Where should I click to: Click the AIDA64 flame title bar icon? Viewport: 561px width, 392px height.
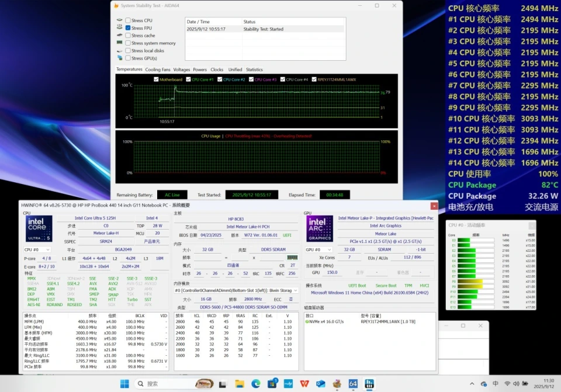(x=117, y=6)
